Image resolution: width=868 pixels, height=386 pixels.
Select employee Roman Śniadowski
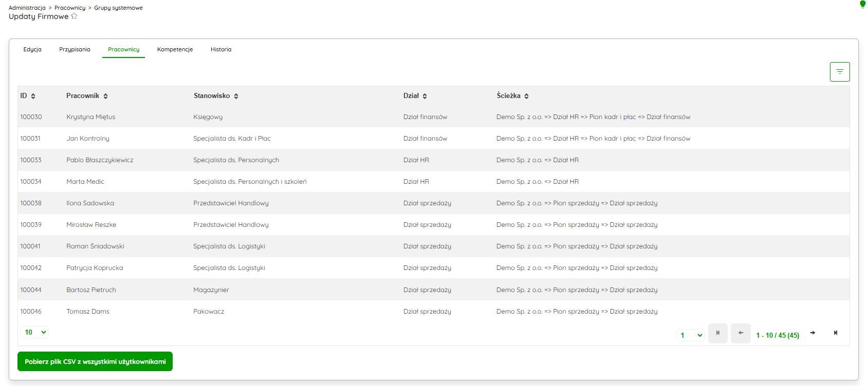point(95,246)
